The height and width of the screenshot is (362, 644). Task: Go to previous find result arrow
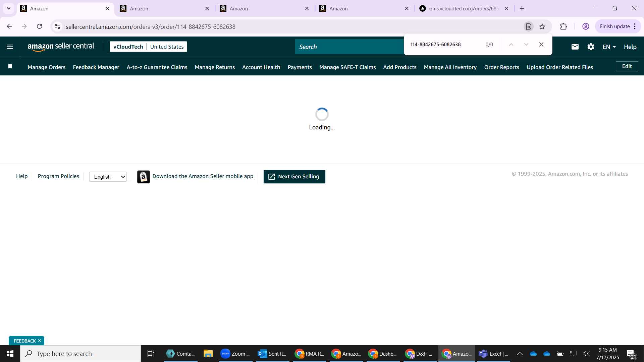(x=511, y=45)
